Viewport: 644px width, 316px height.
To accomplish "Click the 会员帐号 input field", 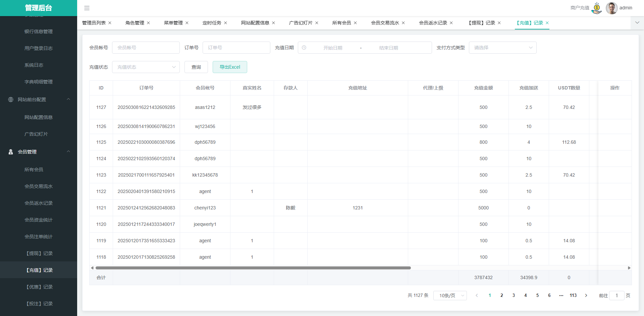I will 146,48.
